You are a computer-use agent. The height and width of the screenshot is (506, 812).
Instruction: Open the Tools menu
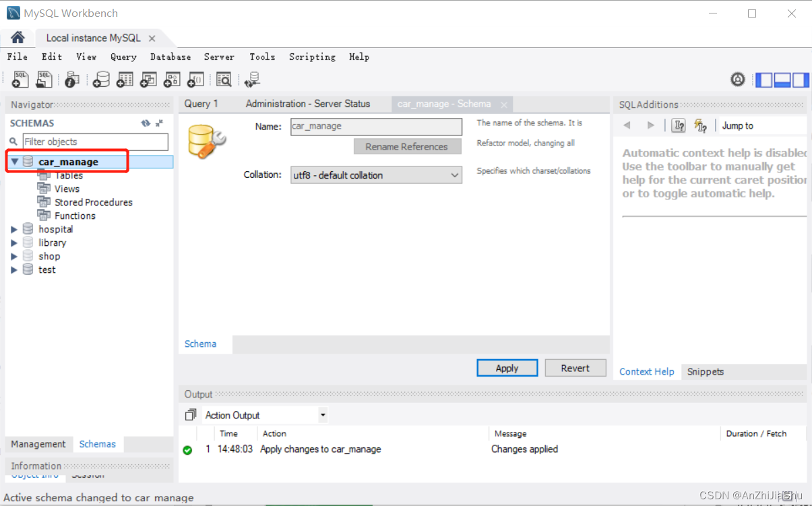click(262, 57)
